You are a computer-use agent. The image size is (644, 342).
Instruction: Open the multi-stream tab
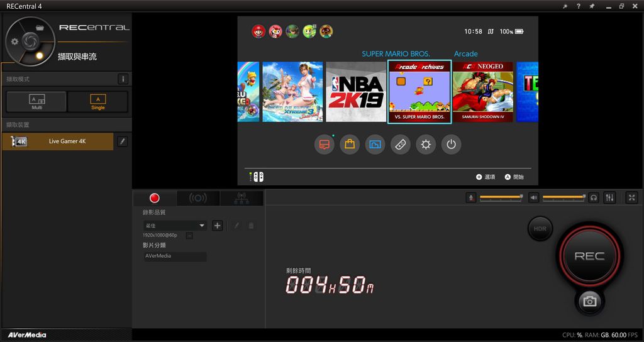tap(241, 198)
